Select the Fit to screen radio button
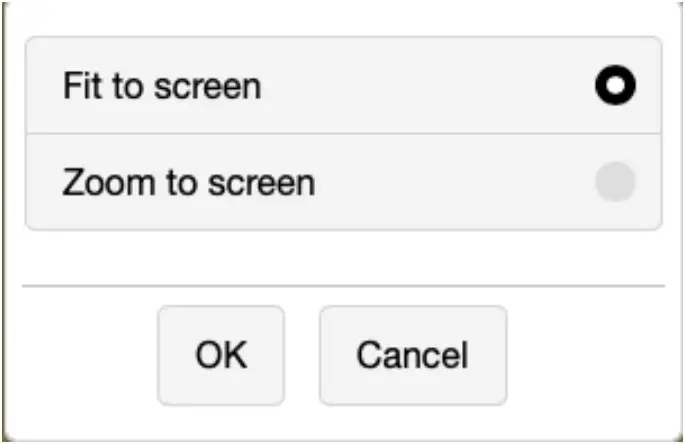 point(615,87)
